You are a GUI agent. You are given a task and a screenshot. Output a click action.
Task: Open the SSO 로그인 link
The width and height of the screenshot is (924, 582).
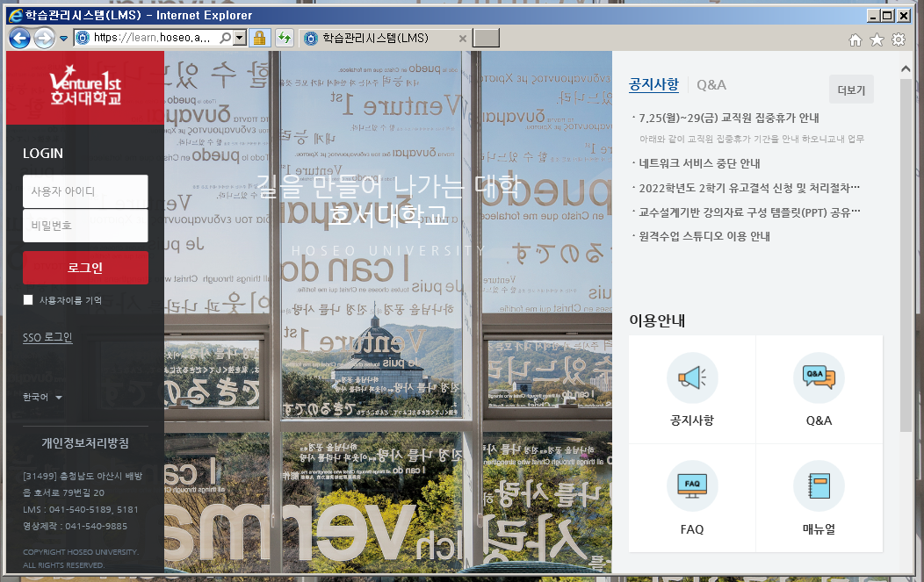point(47,336)
